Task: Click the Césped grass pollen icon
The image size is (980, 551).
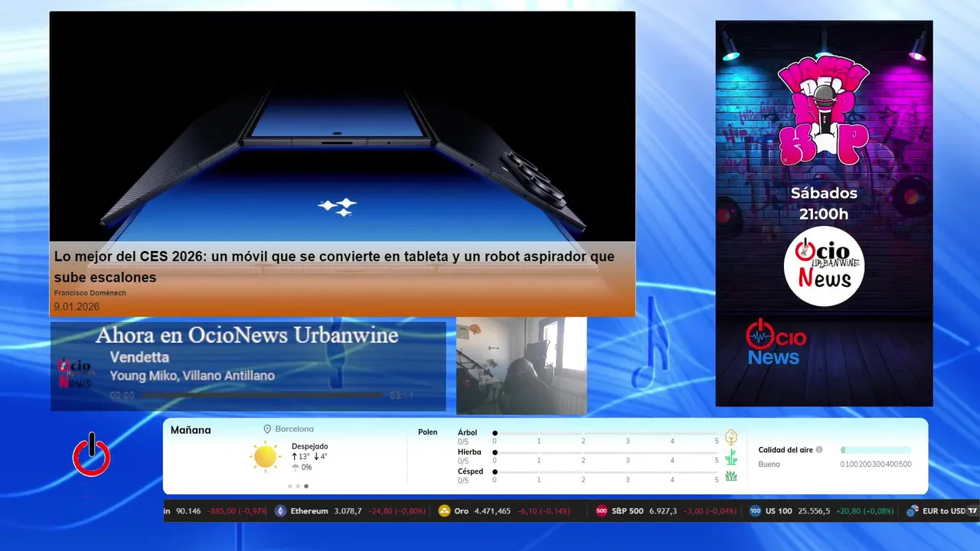Action: pos(731,476)
